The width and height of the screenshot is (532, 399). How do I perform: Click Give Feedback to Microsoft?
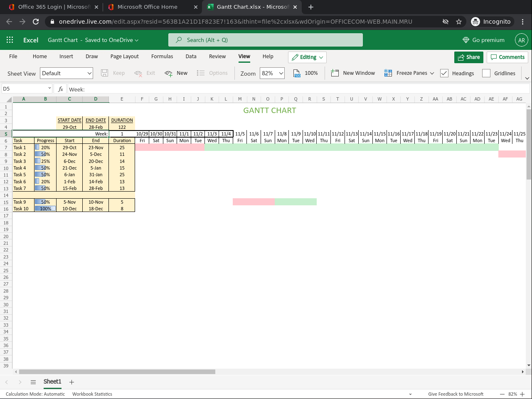click(456, 394)
